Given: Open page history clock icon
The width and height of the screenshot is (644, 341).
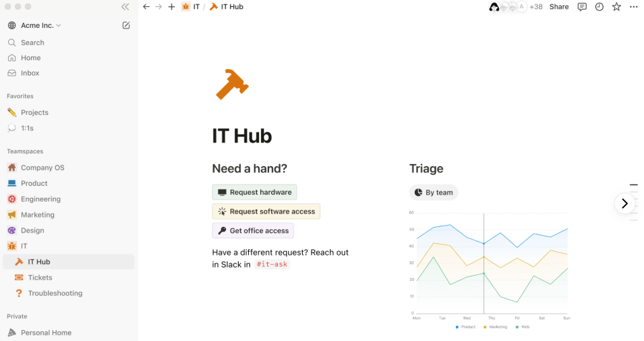Looking at the screenshot, I should [x=599, y=7].
